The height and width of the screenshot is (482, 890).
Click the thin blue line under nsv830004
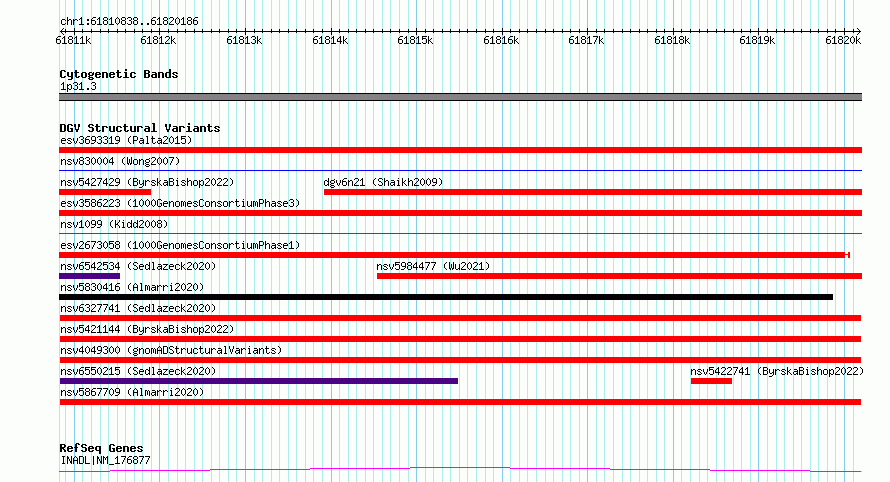460,170
